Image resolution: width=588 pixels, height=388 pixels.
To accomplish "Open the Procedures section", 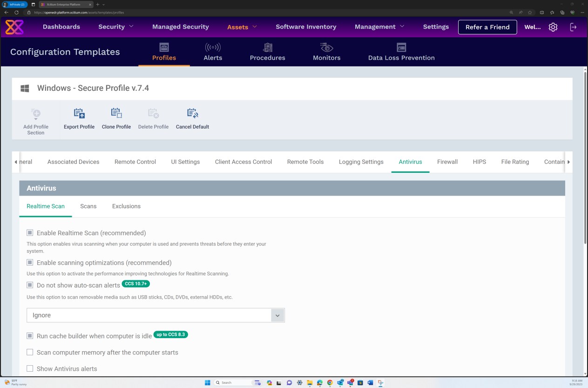I will pos(267,52).
